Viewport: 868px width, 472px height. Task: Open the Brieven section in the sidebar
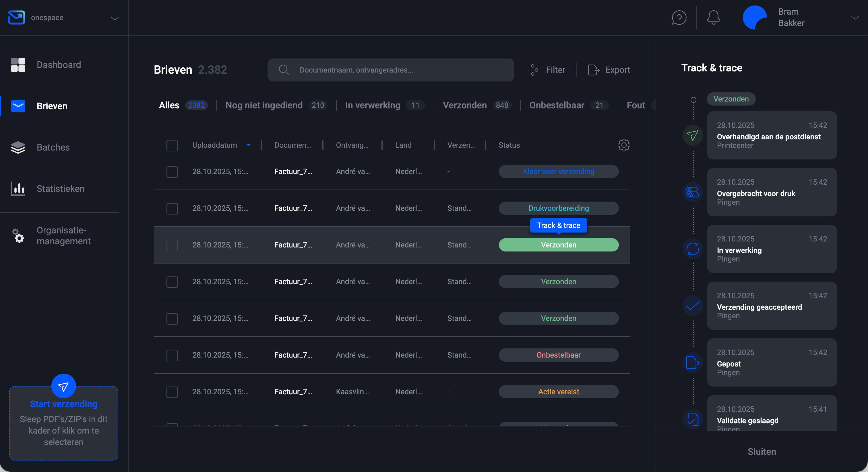click(52, 106)
